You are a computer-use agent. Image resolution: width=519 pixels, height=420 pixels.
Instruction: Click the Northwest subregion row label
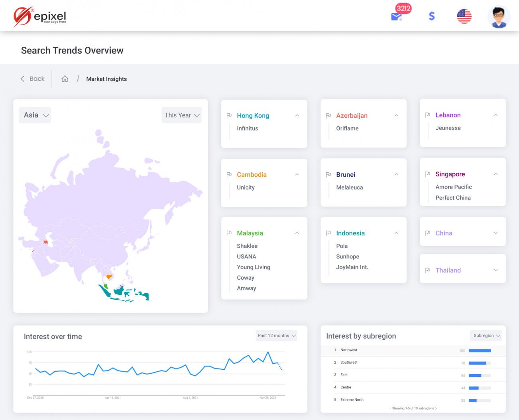click(x=349, y=350)
